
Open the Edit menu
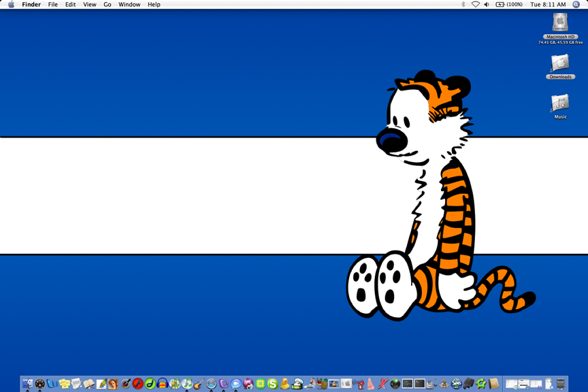click(70, 5)
